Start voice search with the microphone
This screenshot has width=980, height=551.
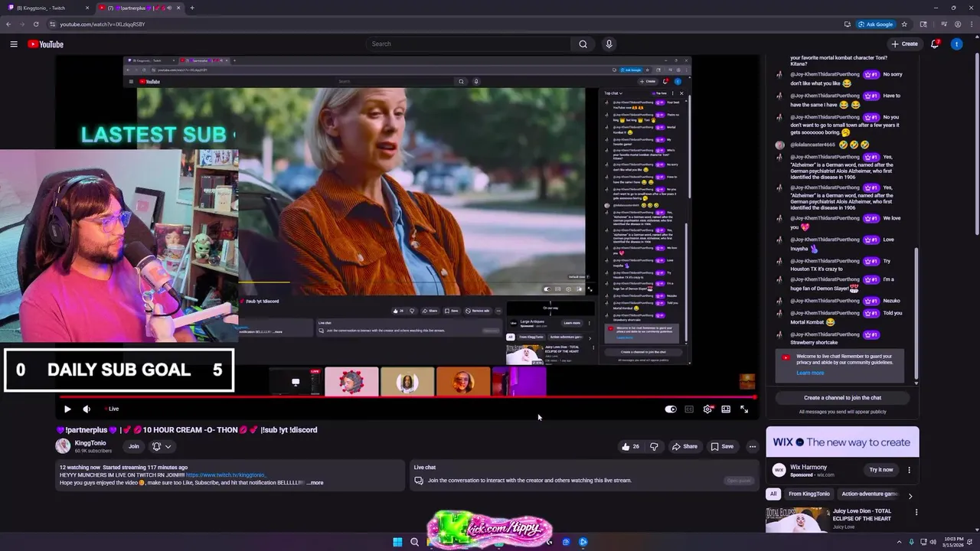click(609, 44)
